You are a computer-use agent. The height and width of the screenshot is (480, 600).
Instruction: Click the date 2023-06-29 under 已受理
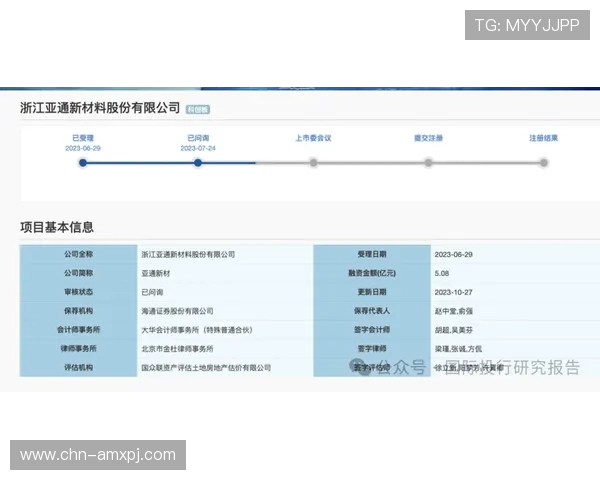coord(83,148)
